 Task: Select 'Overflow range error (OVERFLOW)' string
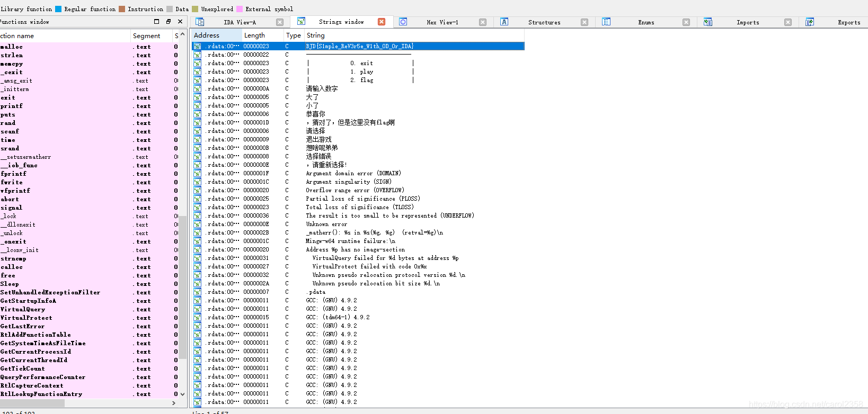(x=358, y=190)
